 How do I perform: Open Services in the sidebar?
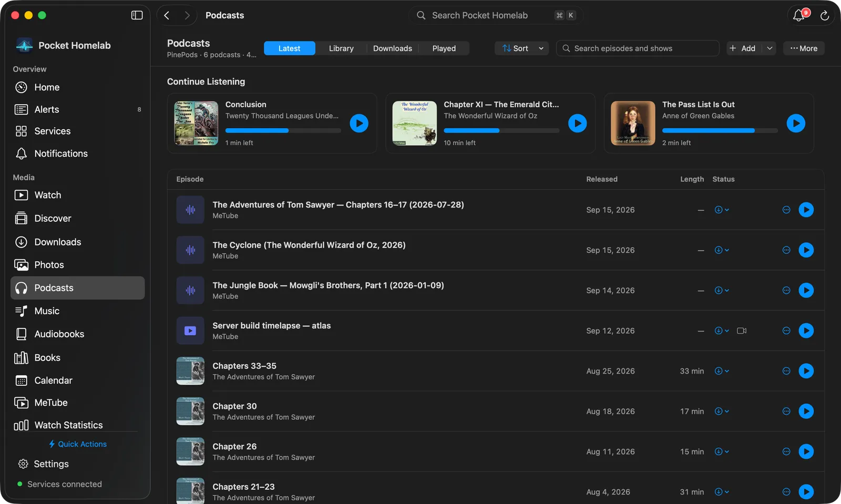(77, 131)
